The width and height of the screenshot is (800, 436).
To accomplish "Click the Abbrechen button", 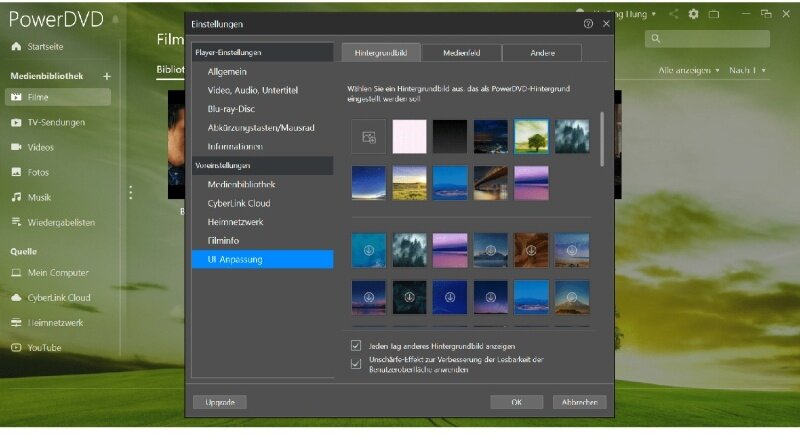I will coord(580,402).
